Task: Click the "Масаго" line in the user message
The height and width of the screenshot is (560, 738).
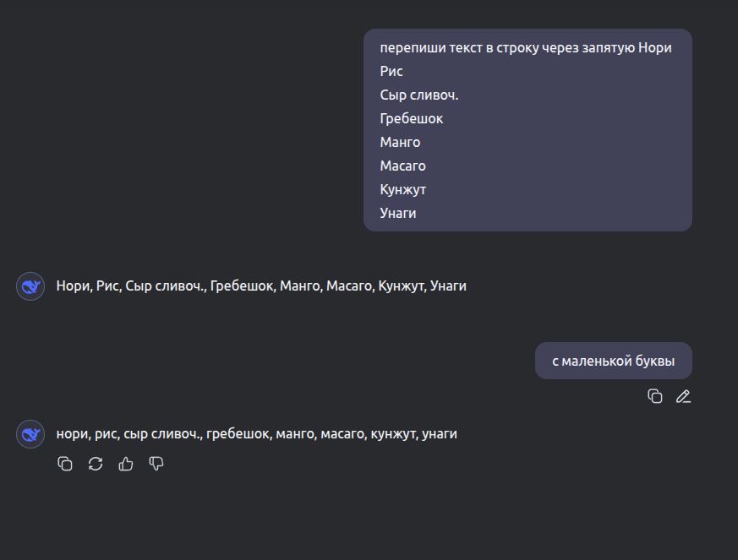Action: 402,166
